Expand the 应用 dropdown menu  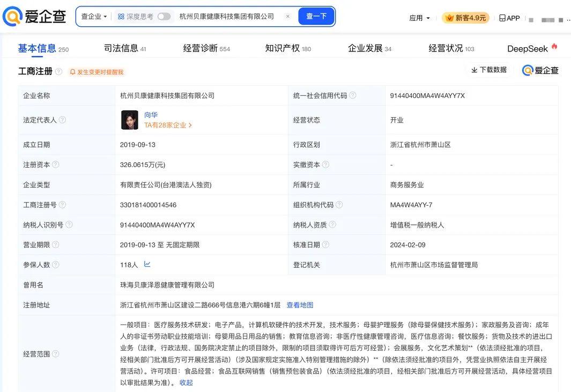419,18
